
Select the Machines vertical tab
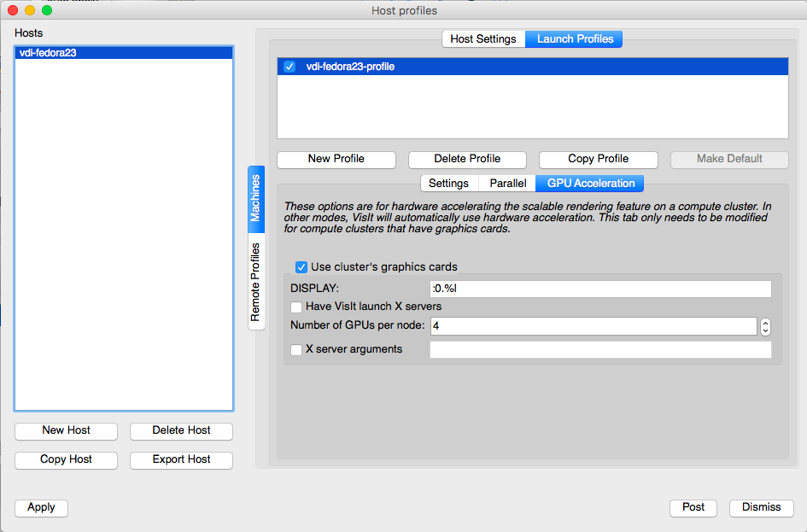(x=255, y=199)
